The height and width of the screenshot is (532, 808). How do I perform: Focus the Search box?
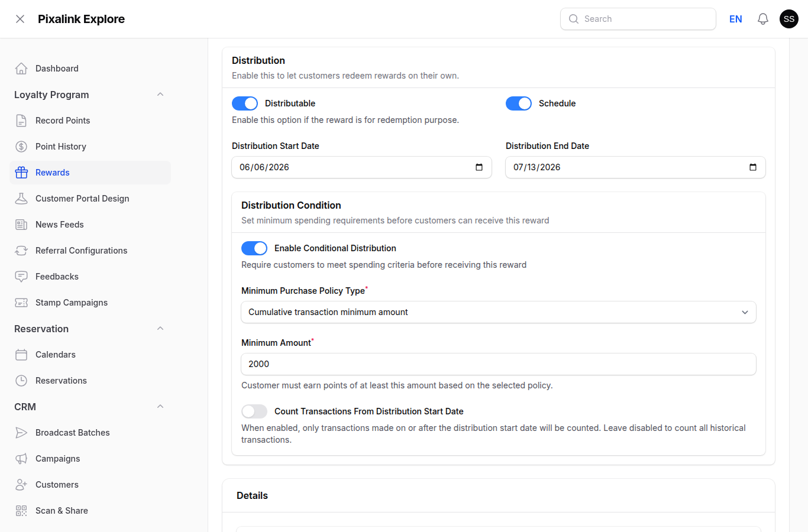point(638,19)
